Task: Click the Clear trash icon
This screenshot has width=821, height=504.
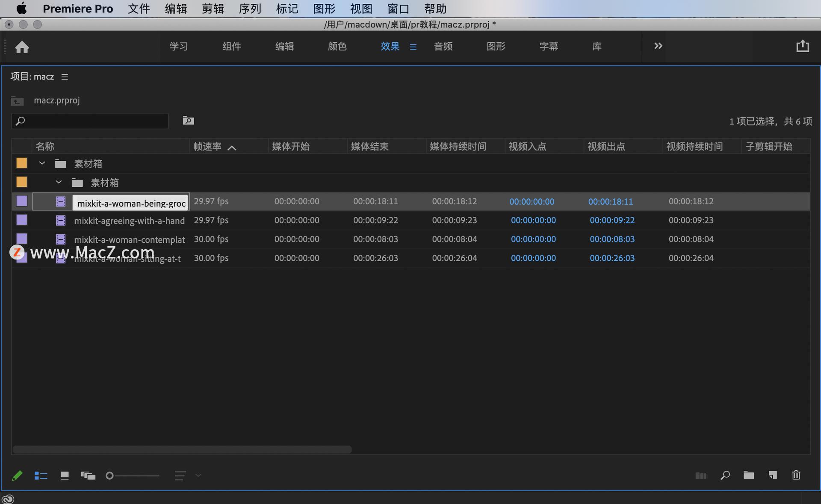Action: coord(796,475)
